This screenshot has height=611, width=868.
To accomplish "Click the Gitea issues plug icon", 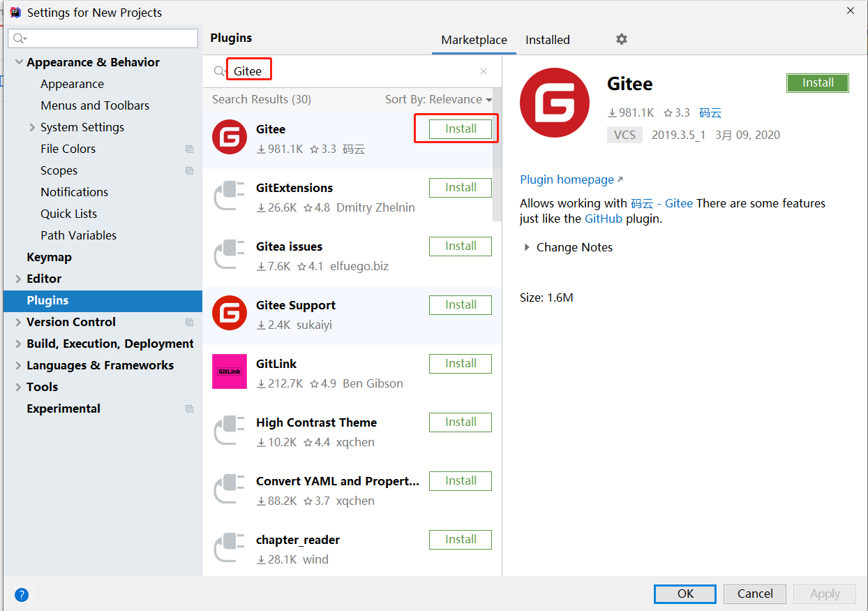I will click(x=230, y=254).
